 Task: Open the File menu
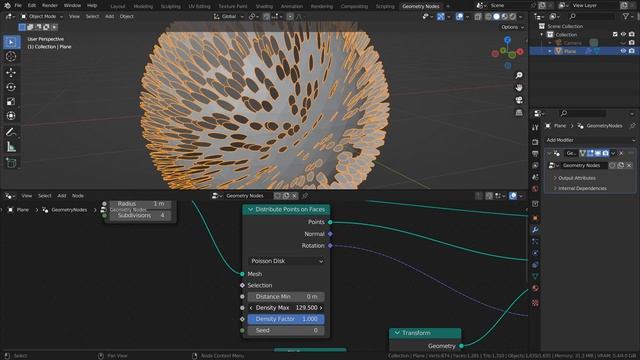[x=18, y=6]
